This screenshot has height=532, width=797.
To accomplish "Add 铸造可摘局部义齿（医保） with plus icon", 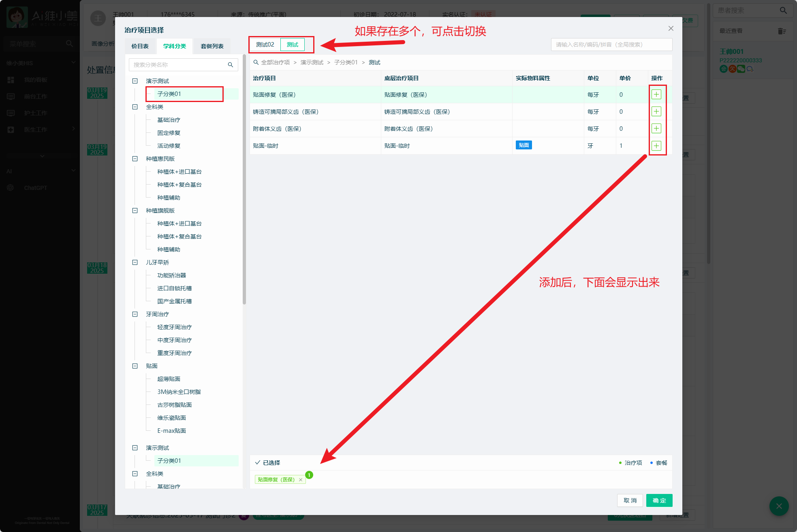I will click(x=656, y=112).
